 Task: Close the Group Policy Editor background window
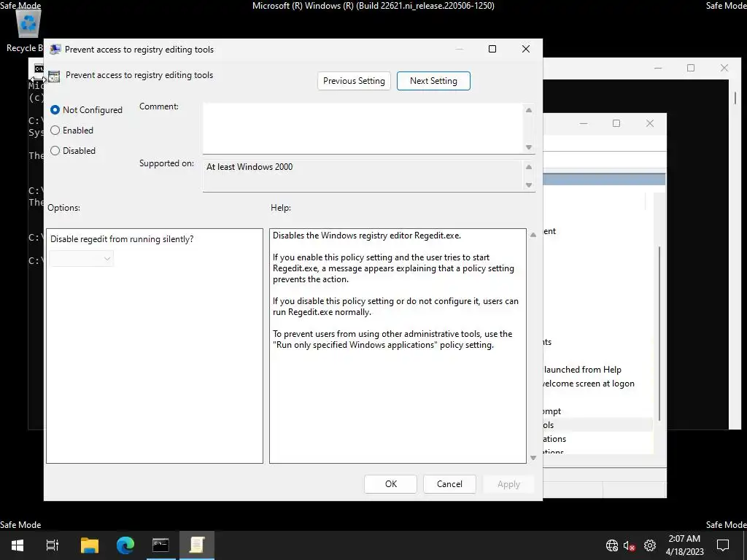click(650, 123)
